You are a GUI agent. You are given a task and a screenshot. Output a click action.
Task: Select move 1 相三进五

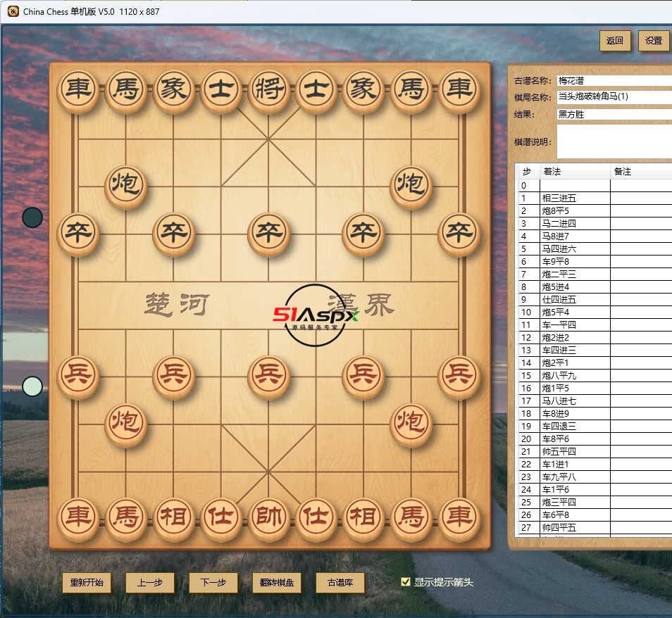(x=595, y=198)
